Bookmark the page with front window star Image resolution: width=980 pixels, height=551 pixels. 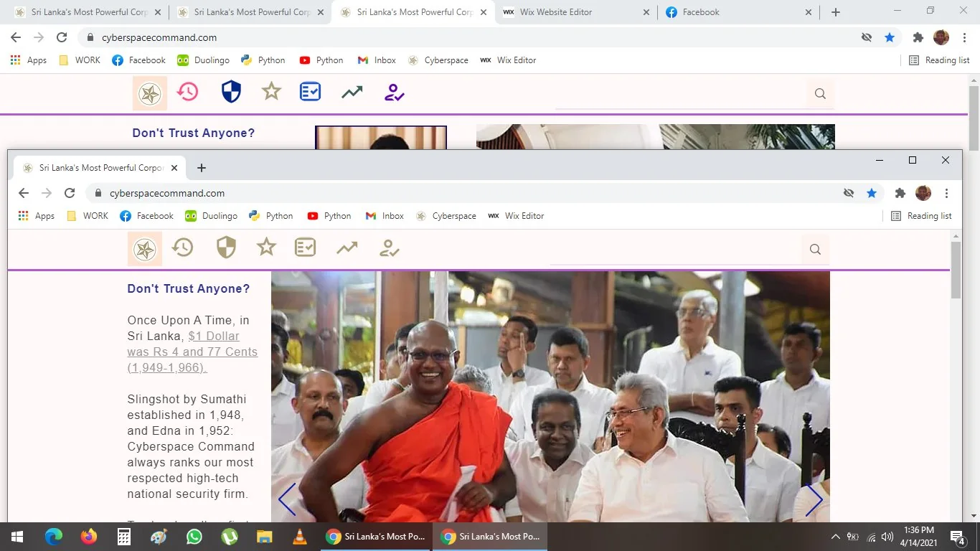click(872, 193)
